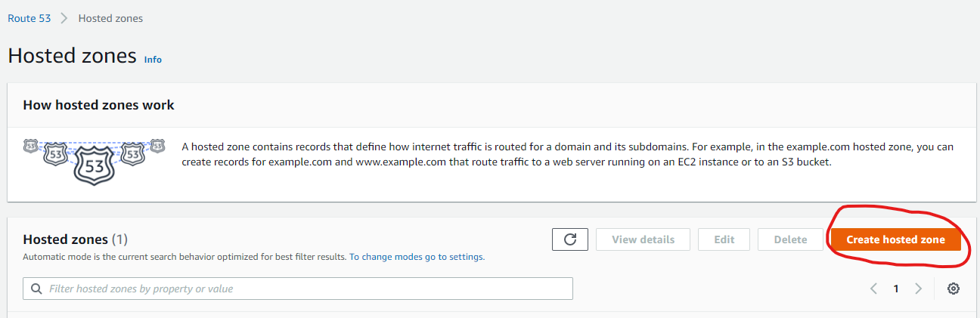Click the View details button

pos(643,239)
